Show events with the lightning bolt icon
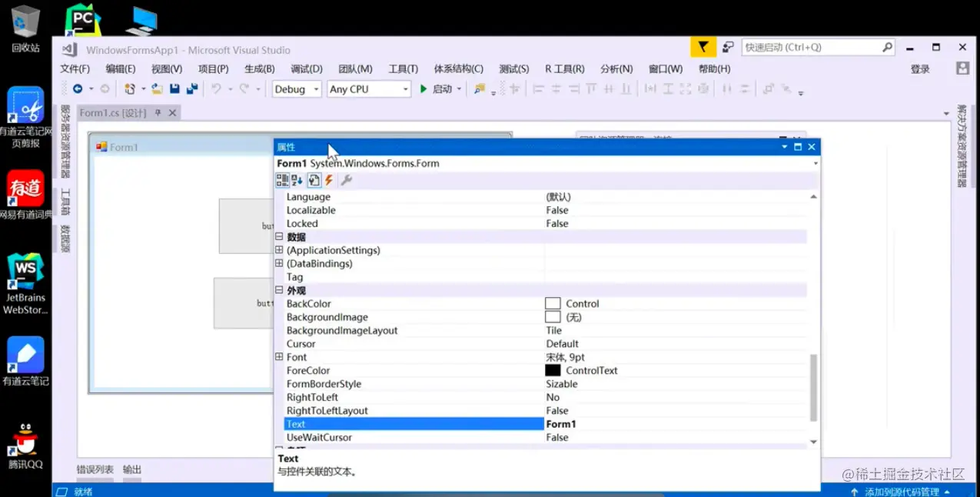The width and height of the screenshot is (980, 497). click(x=329, y=180)
